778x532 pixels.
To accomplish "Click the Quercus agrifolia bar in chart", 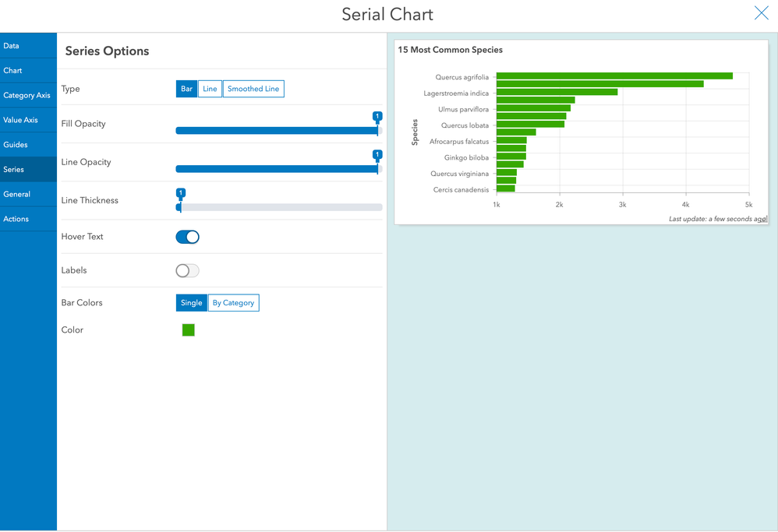I will pyautogui.click(x=614, y=76).
